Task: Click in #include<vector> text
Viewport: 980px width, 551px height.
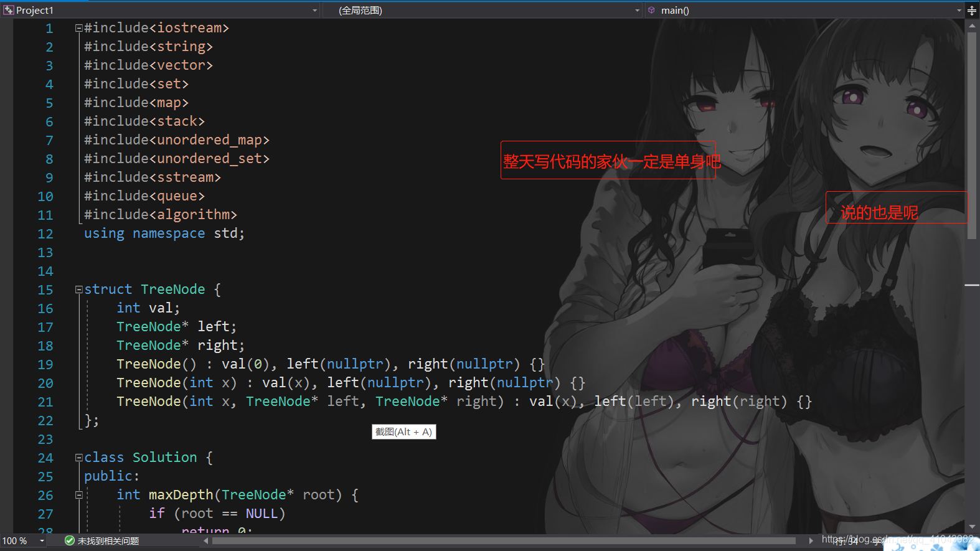Action: tap(148, 65)
